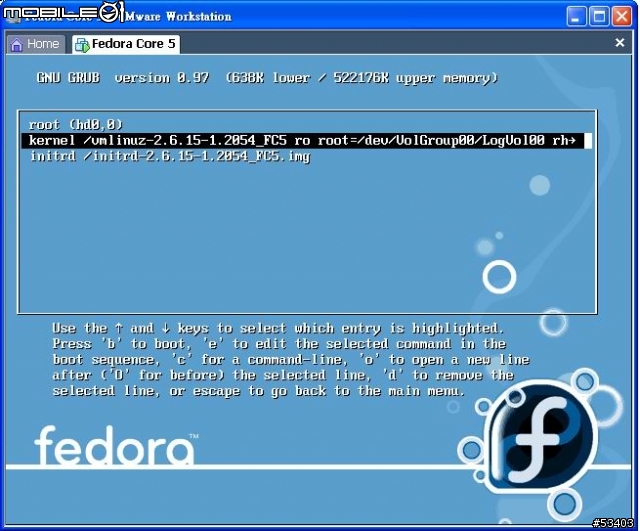
Task: Click the GNU GRUB version 0.97 header text
Action: click(x=267, y=78)
